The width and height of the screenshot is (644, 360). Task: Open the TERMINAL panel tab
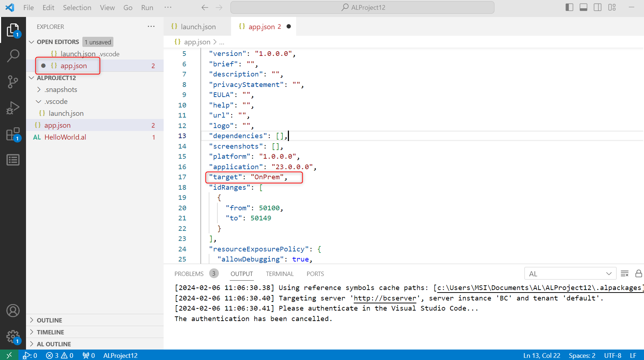point(280,274)
